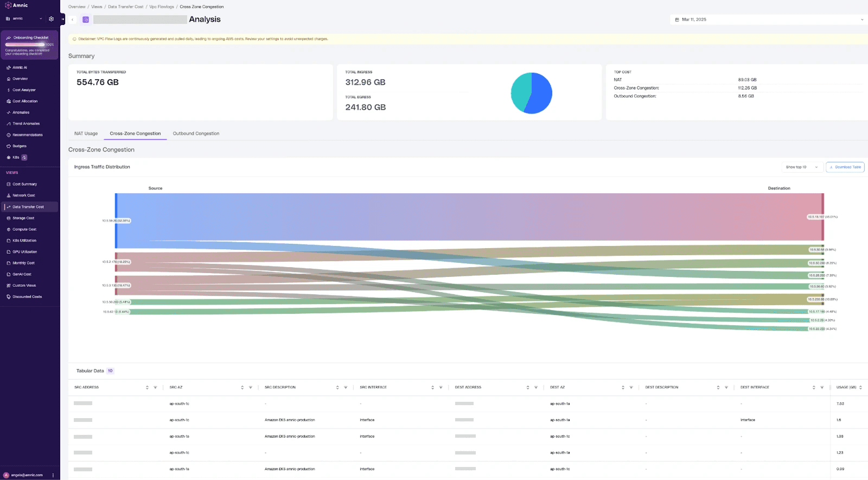Sort the USAGE (GB) column
868x480 pixels.
pyautogui.click(x=860, y=388)
